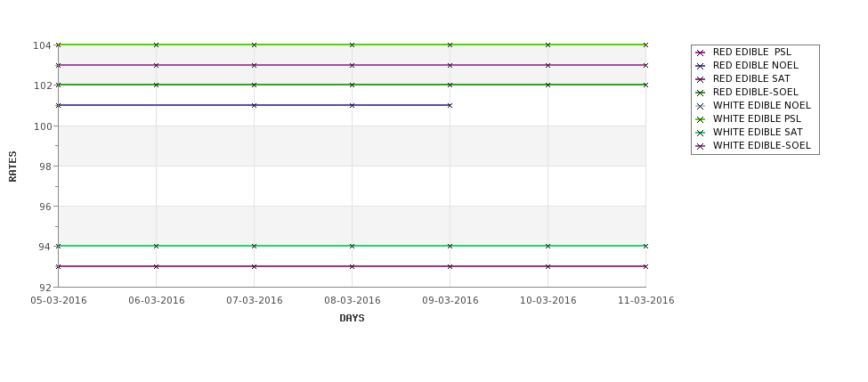The width and height of the screenshot is (868, 382).
Task: Click the 94 data point on 07-03-2016
Action: click(x=254, y=246)
